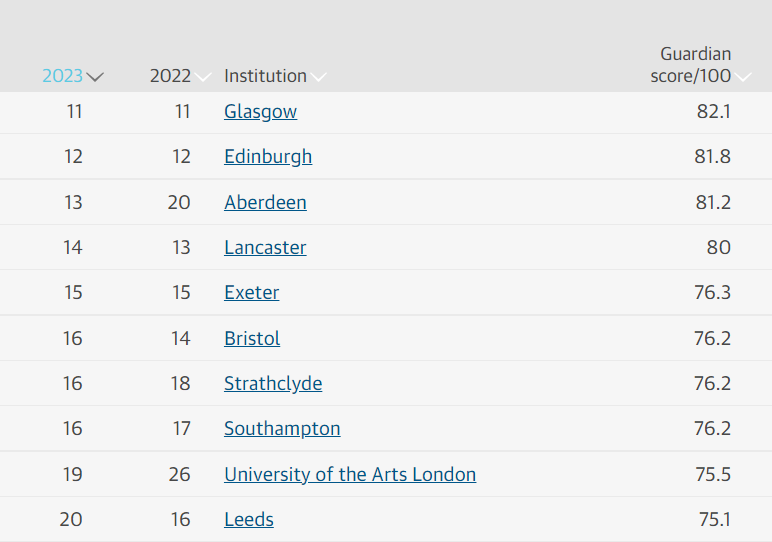The width and height of the screenshot is (772, 542).
Task: Open University of the Arts London
Action: click(350, 474)
